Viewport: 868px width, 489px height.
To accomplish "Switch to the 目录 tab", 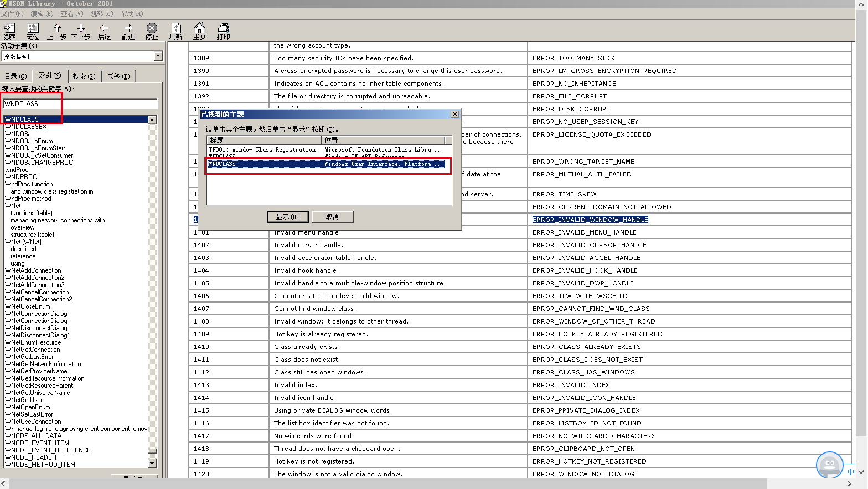I will [x=15, y=76].
